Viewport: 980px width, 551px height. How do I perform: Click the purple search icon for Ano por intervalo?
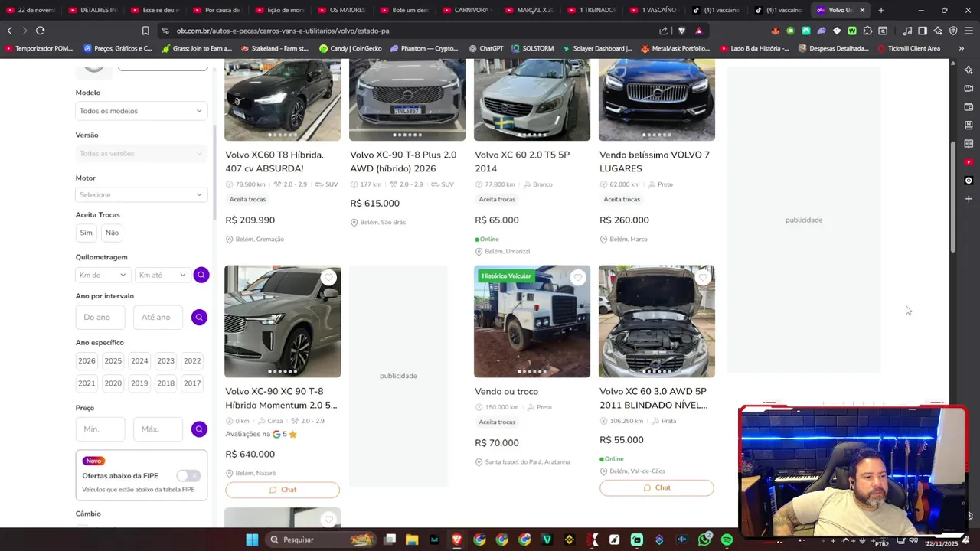199,317
